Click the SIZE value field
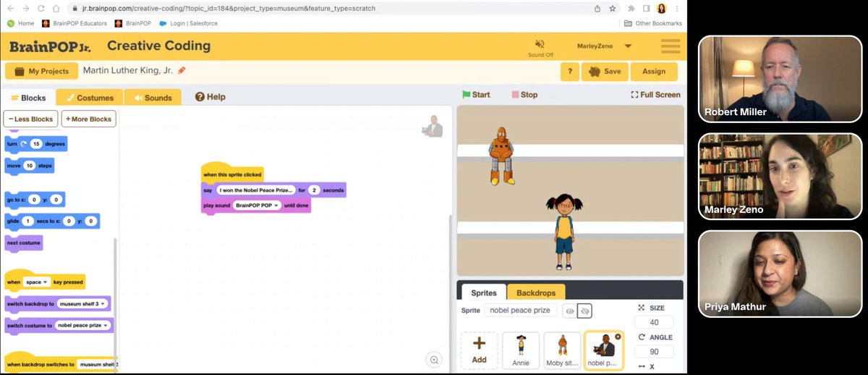The width and height of the screenshot is (868, 375). [x=654, y=323]
